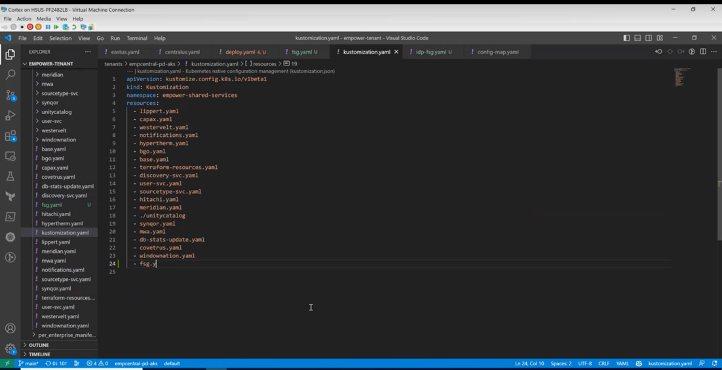Click the Hyper-V Reset/Start green button
Image resolution: width=722 pixels, height=370 pixels.
(x=56, y=27)
